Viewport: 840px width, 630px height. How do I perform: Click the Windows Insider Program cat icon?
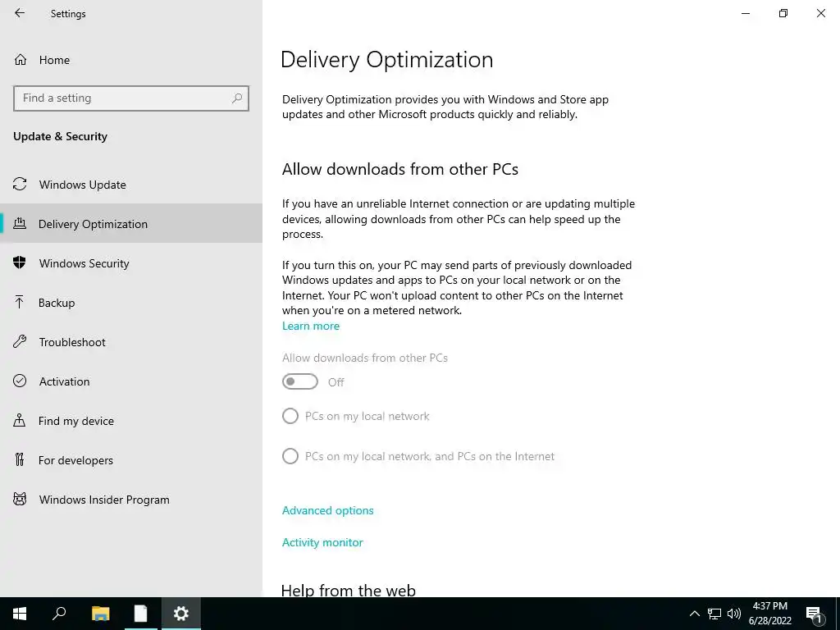(x=20, y=500)
